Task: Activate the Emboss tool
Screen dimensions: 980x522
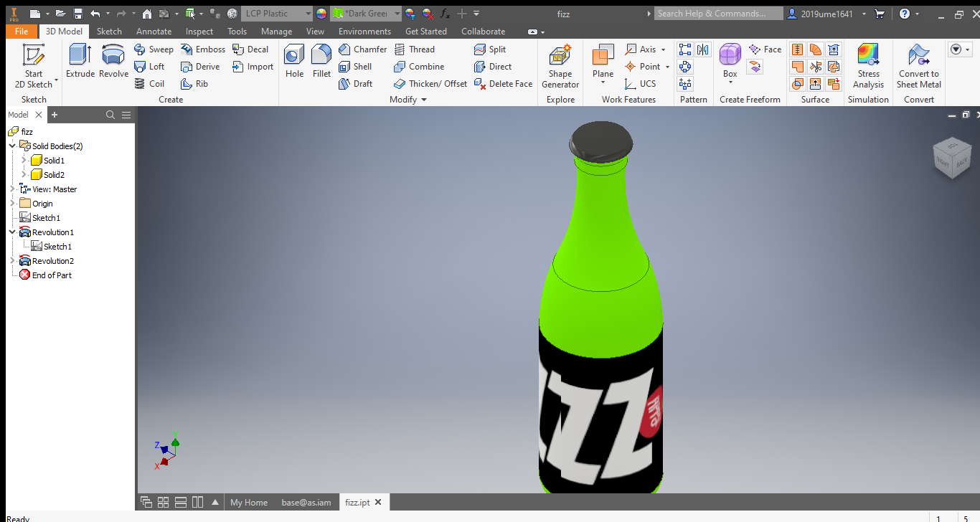Action: coord(202,49)
